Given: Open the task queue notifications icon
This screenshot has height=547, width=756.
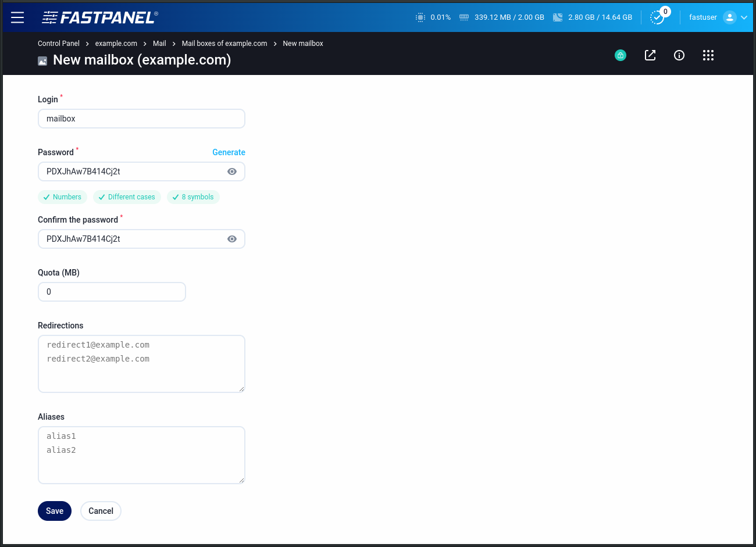Looking at the screenshot, I should click(x=658, y=16).
